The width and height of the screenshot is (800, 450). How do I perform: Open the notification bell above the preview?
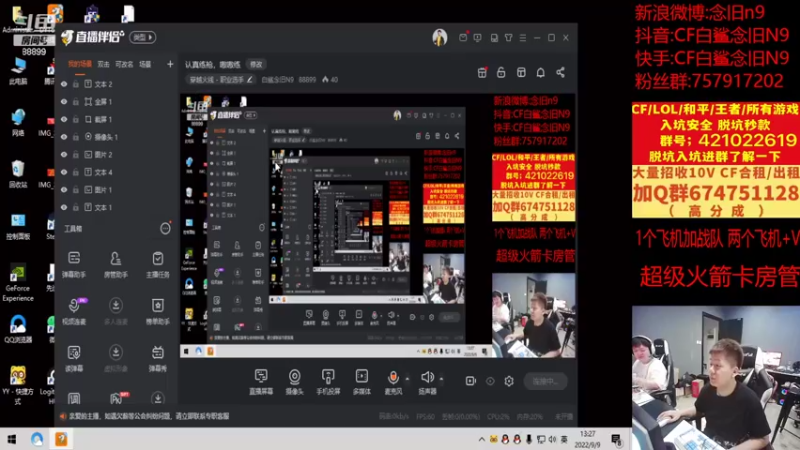[x=540, y=72]
